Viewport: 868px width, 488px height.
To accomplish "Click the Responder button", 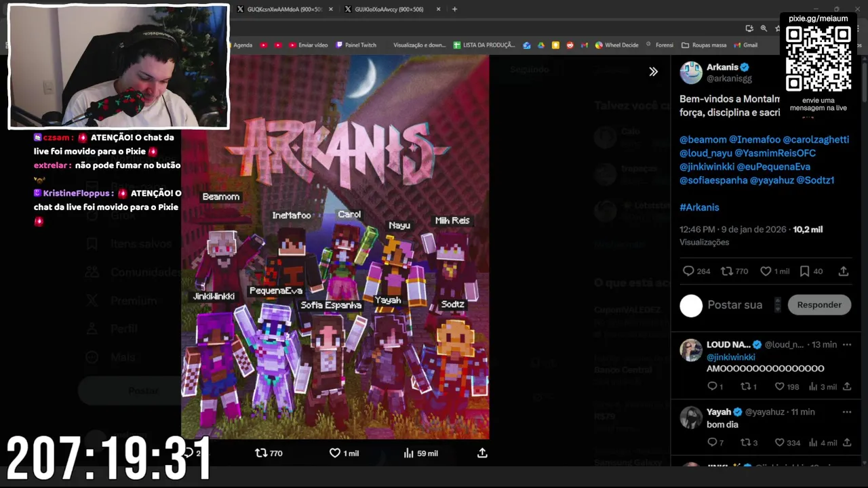I will coord(819,305).
